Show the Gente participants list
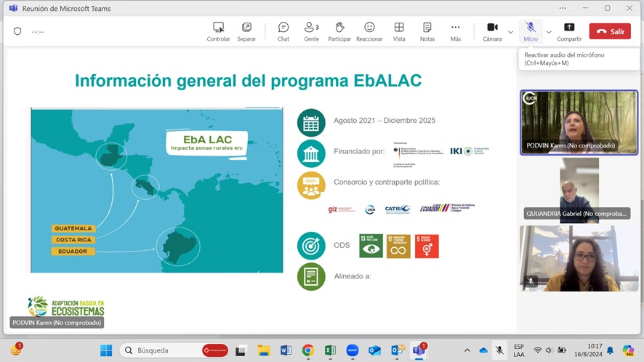Screen dimensions: 644x362 pyautogui.click(x=311, y=31)
